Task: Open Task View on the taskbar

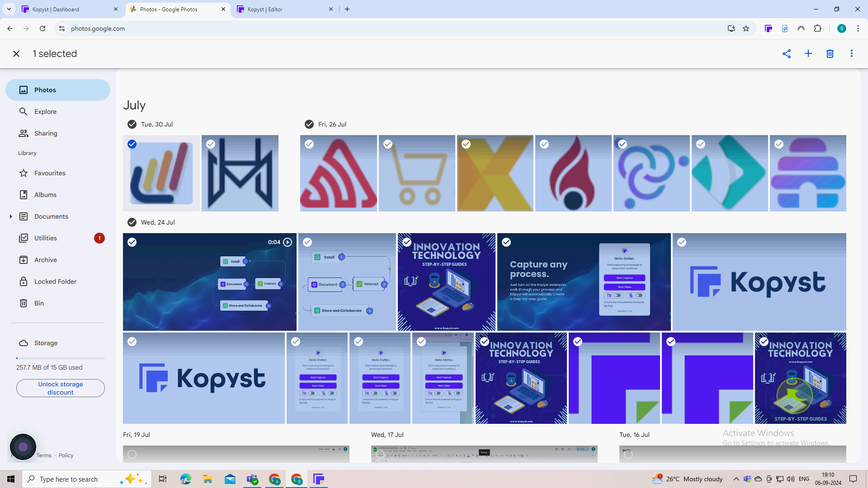Action: click(163, 479)
